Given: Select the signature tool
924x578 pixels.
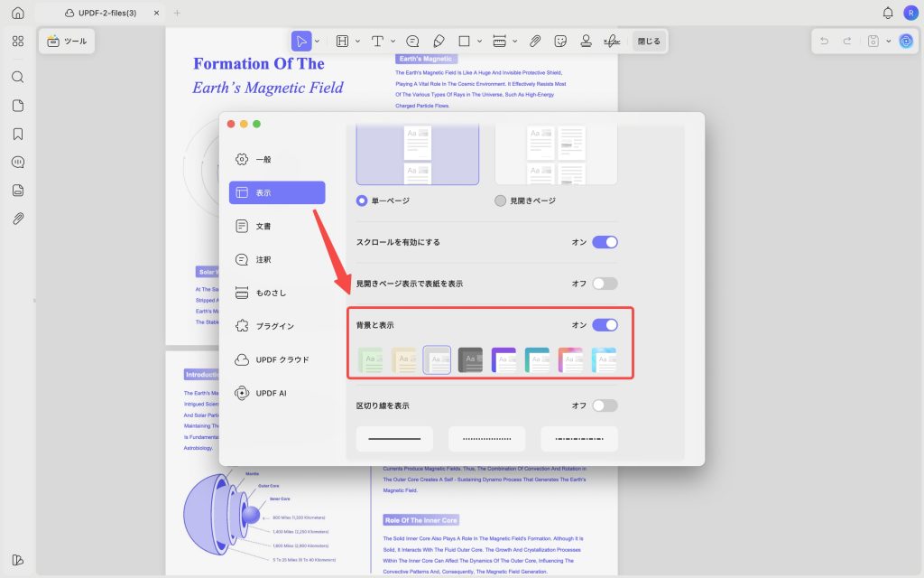Looking at the screenshot, I should click(612, 42).
